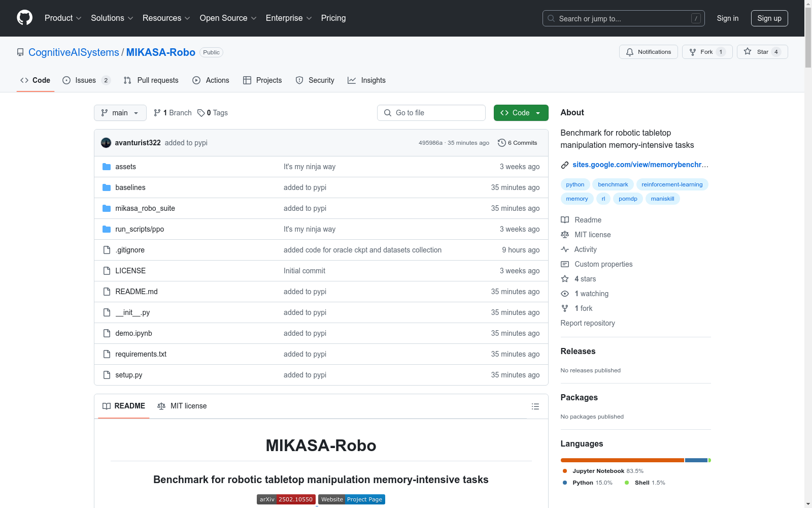Click the fork icon beside 1 fork
Screen dimensions: 812x508
click(x=565, y=308)
